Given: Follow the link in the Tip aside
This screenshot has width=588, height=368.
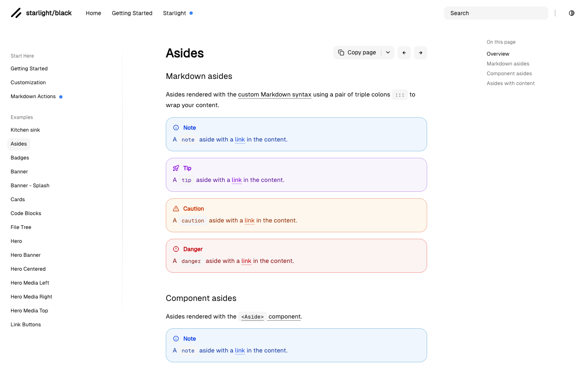Looking at the screenshot, I should pos(237,180).
